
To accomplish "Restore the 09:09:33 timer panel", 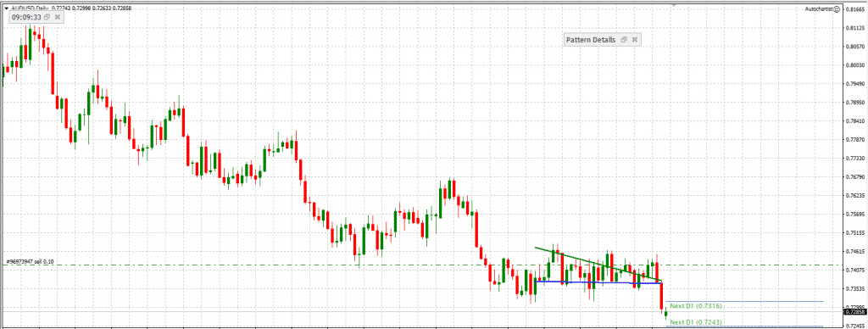I will pos(47,18).
